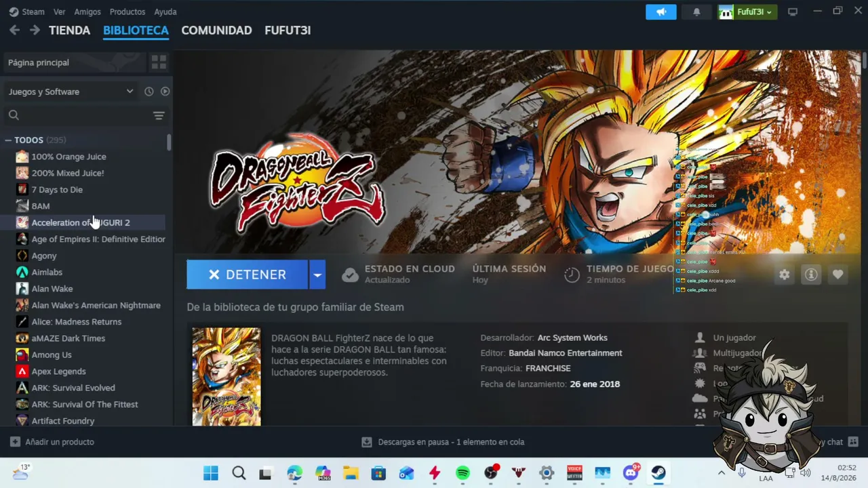Screen dimensions: 868x488
Task: Open advanced library filters icon
Action: (x=159, y=115)
